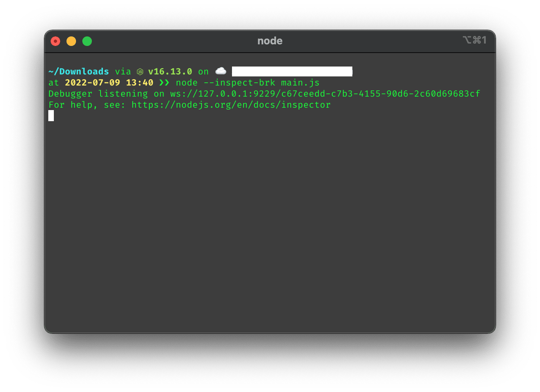540x392 pixels.
Task: Click the cloud icon in the prompt line
Action: (221, 71)
